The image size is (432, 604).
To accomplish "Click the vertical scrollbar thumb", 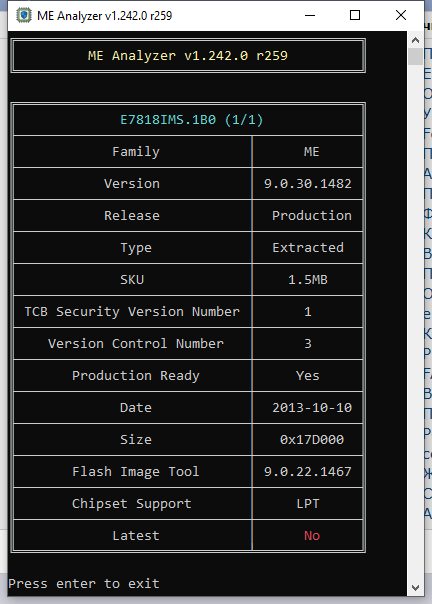I will click(415, 57).
